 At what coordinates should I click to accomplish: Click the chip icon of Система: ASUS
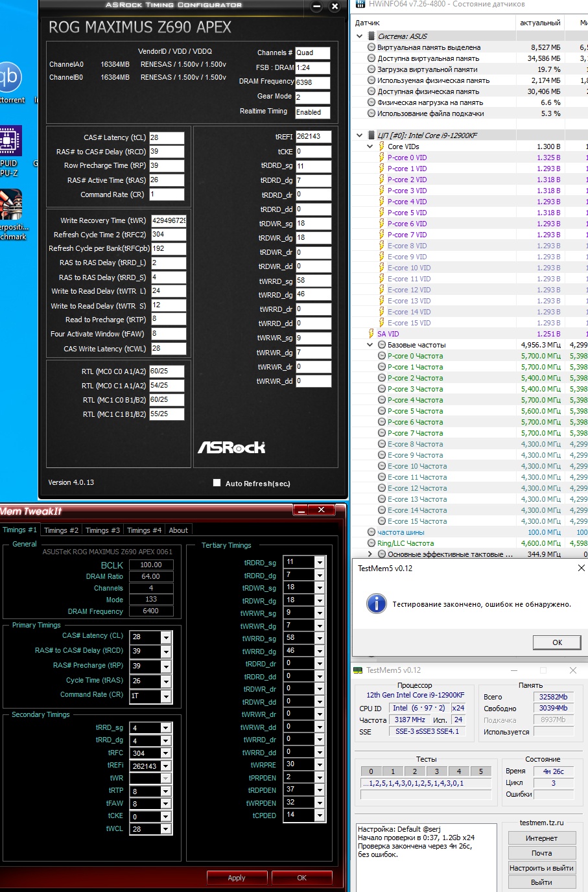point(371,36)
